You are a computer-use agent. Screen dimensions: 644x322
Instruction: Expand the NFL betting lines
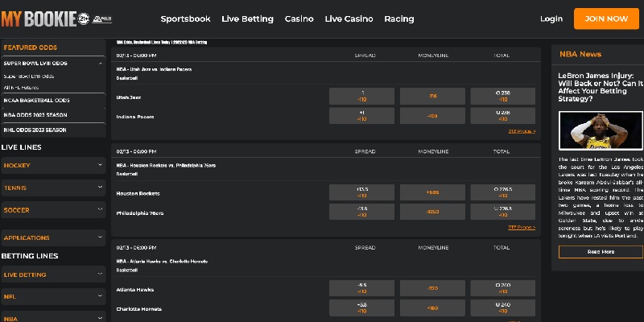(53, 296)
